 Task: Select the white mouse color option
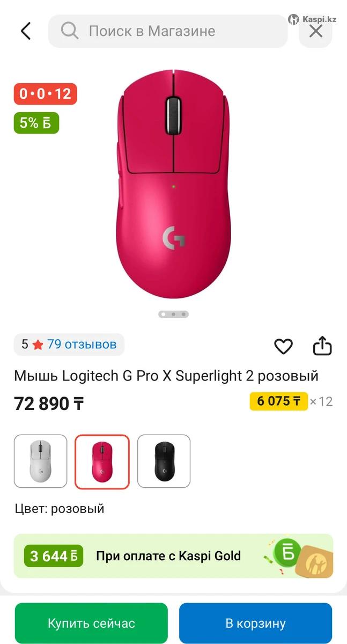[41, 461]
